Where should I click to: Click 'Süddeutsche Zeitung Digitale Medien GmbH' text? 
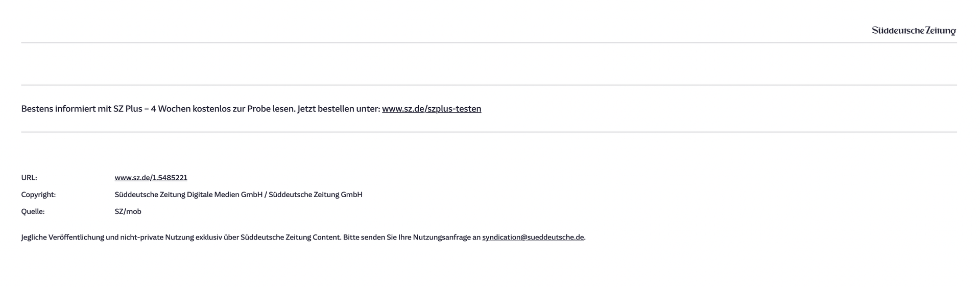188,195
